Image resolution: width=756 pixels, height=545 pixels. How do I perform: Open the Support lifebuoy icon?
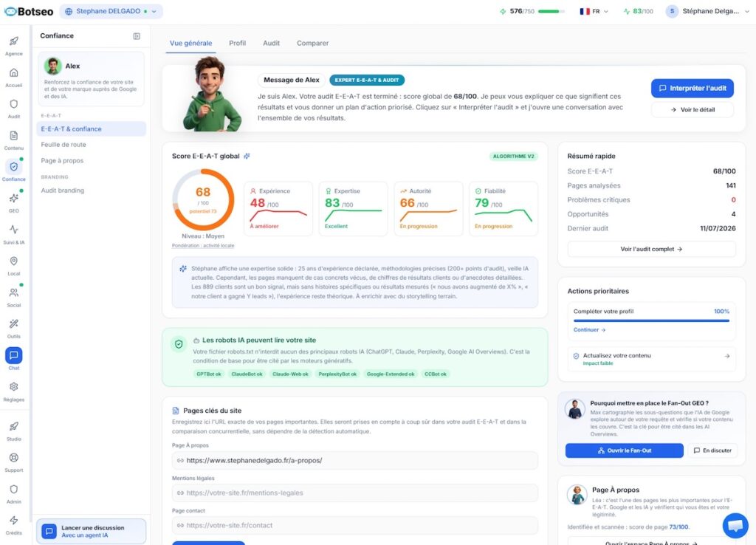pos(14,458)
